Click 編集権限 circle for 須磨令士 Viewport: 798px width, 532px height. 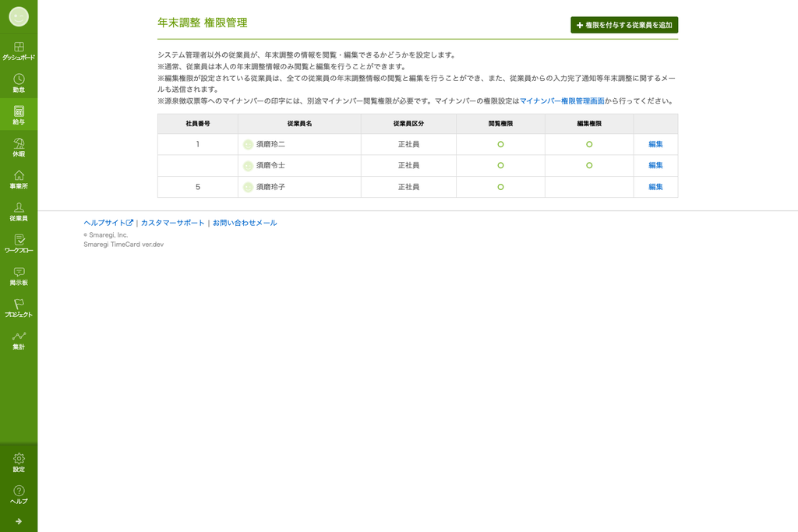click(x=589, y=165)
